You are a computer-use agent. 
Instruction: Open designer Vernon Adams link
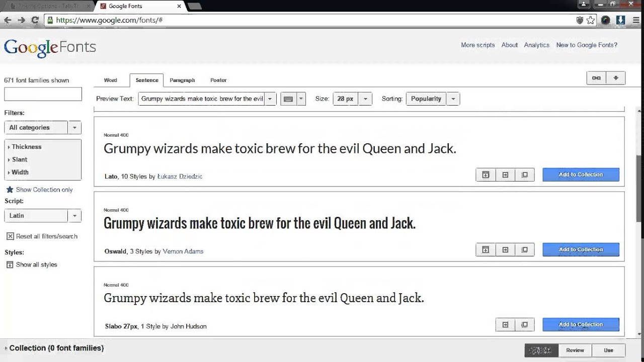[183, 251]
